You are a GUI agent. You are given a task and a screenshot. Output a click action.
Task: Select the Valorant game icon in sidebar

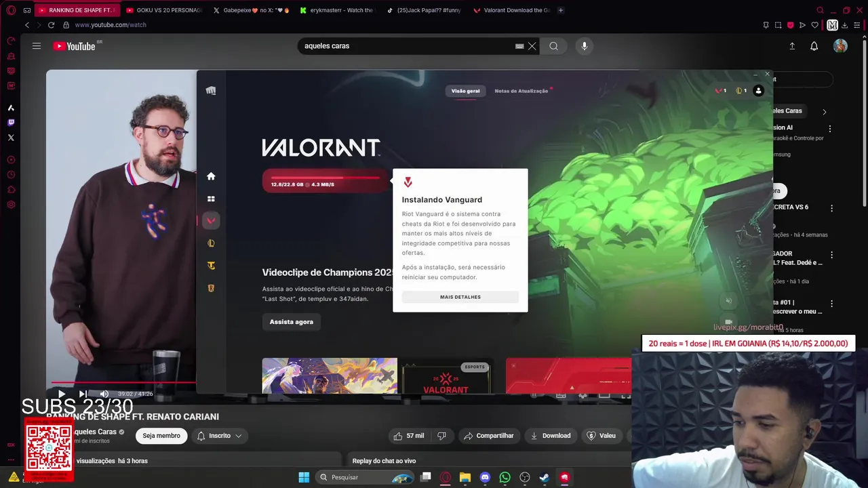tap(211, 220)
